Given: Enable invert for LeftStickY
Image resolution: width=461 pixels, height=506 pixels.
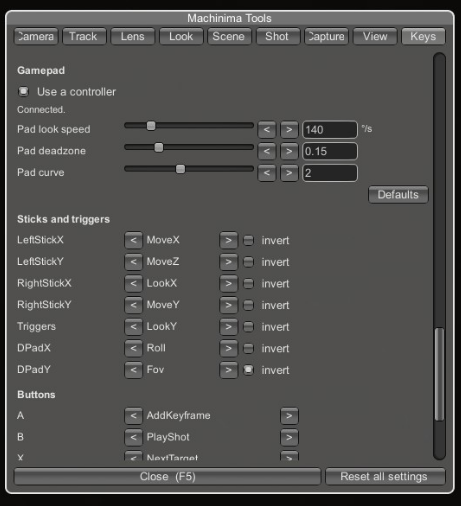Looking at the screenshot, I should 248,262.
